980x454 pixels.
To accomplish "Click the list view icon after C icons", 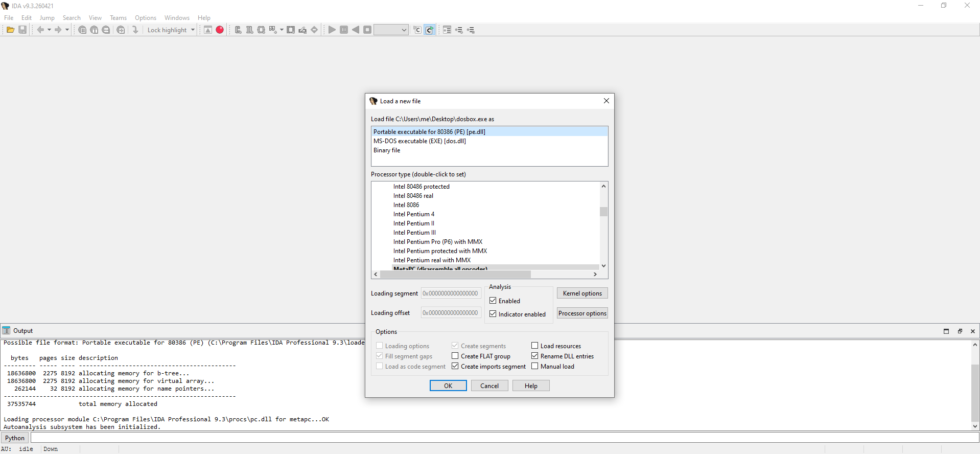I will click(447, 30).
